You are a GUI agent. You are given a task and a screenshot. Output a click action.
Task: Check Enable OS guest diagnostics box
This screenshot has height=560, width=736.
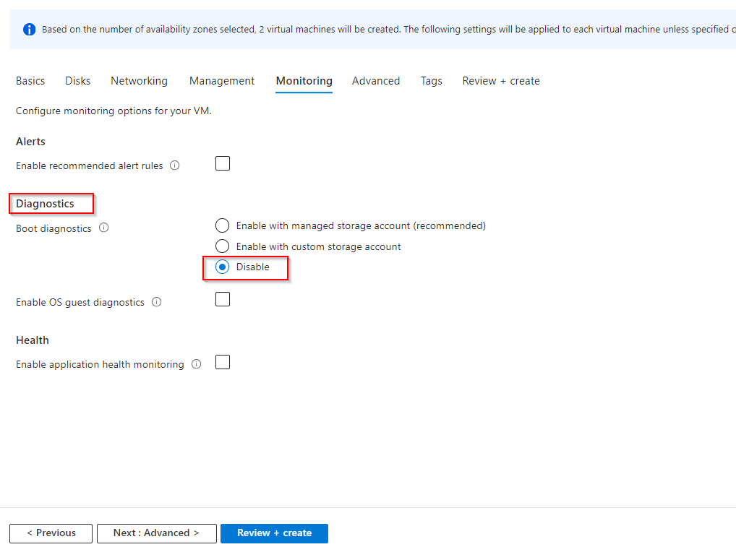[223, 300]
